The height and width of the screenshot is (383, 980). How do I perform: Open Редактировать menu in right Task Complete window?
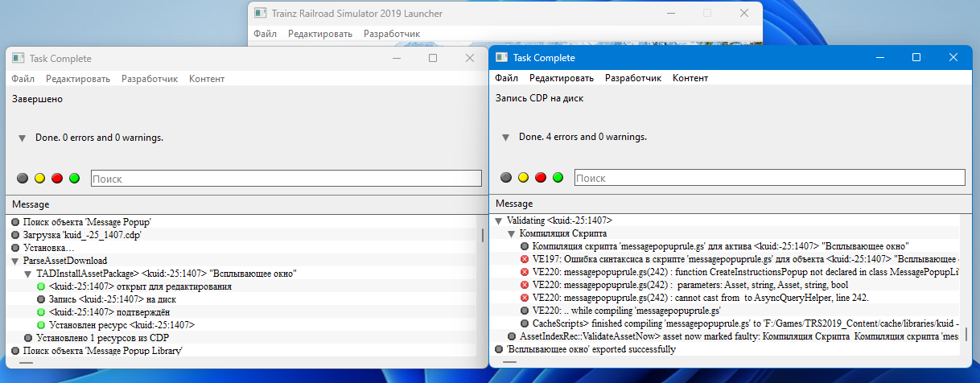point(562,78)
